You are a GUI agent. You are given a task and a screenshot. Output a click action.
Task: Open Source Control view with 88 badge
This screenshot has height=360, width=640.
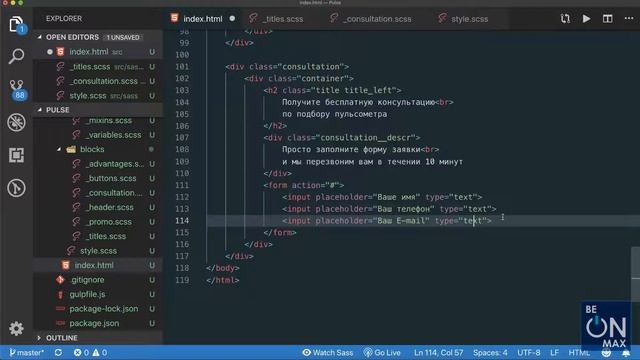pyautogui.click(x=17, y=89)
